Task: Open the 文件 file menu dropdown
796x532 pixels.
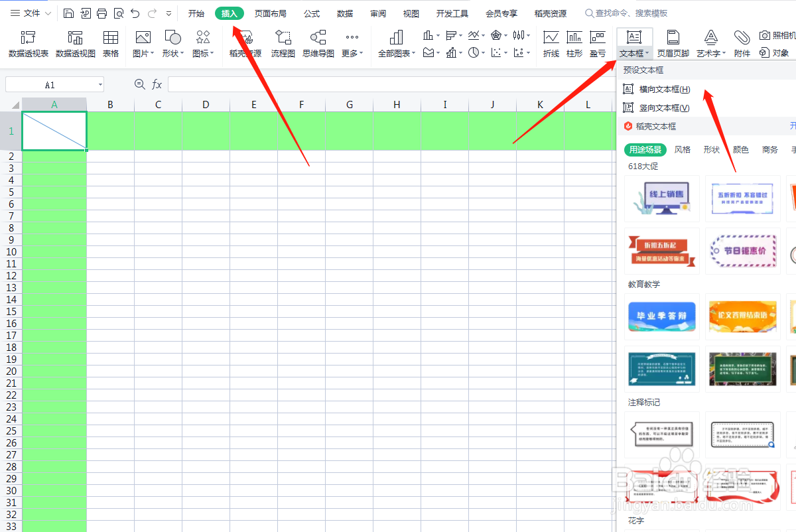Action: tap(31, 13)
